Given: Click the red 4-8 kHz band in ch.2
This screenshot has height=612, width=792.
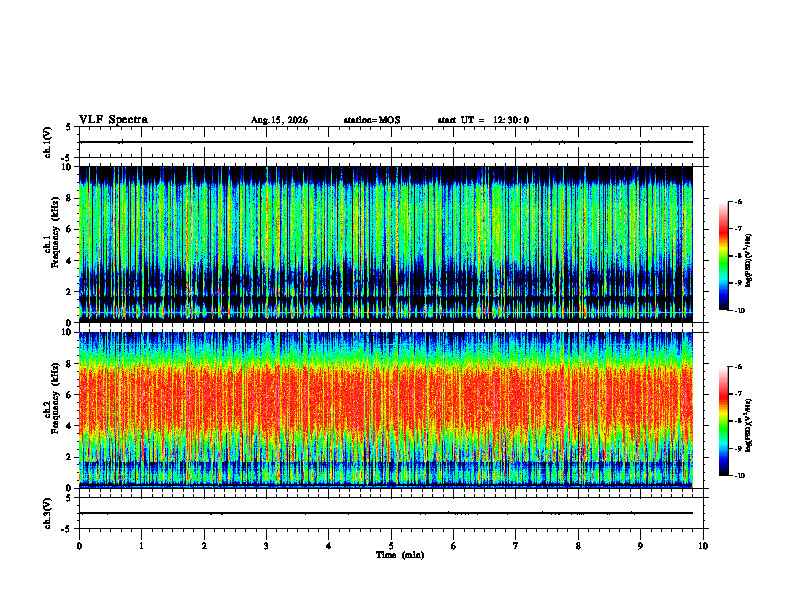Looking at the screenshot, I should (x=386, y=397).
